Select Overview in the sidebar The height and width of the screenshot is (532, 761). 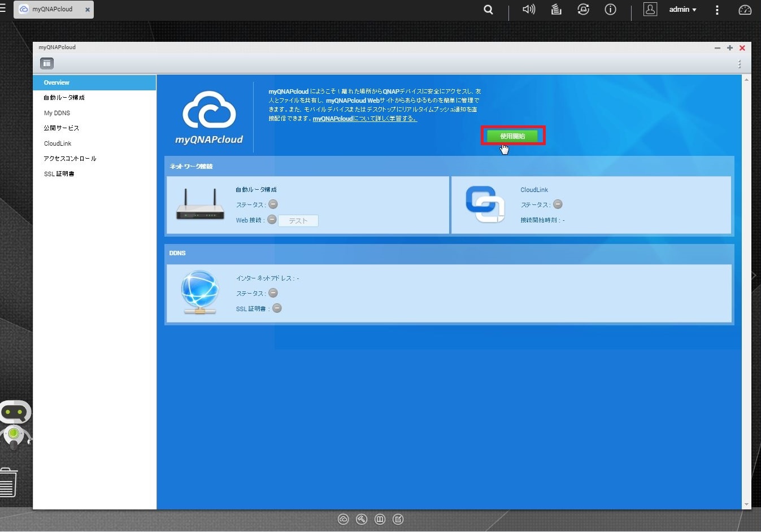94,82
